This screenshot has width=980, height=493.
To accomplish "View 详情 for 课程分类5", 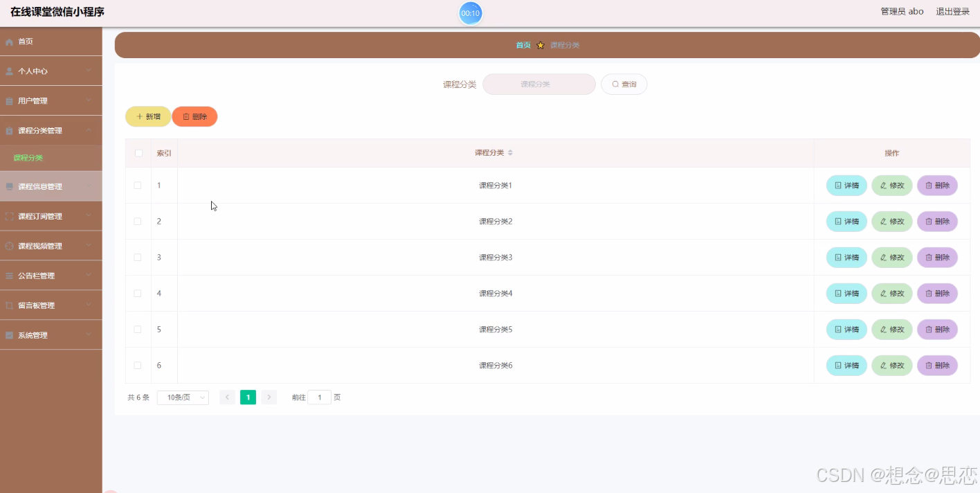I will (846, 330).
